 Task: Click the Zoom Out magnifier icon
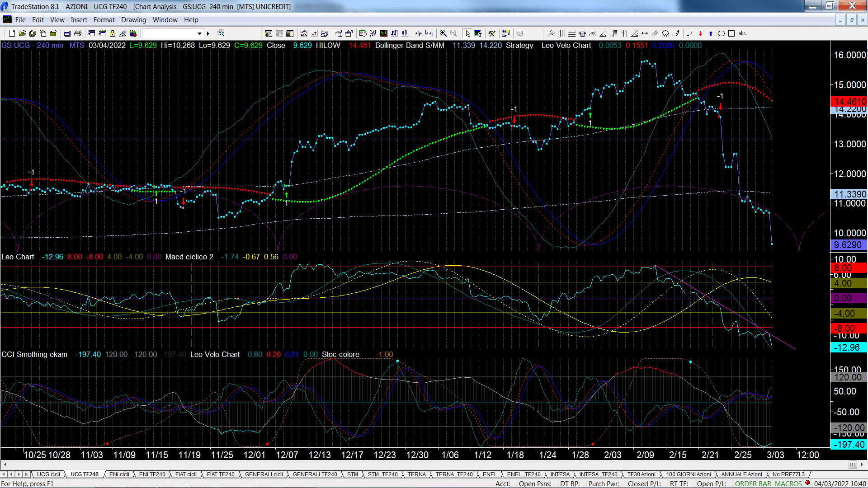coord(454,33)
